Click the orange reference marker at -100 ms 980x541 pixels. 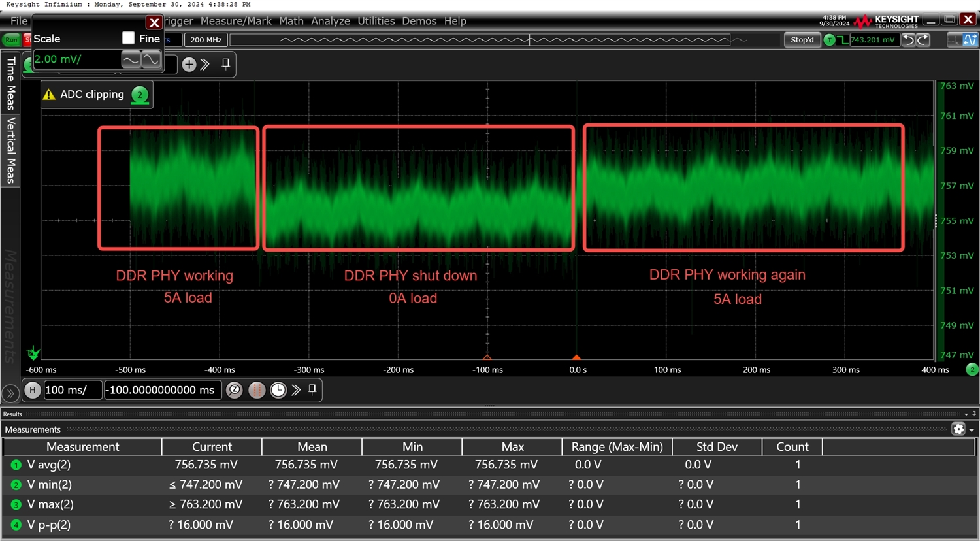pos(487,357)
